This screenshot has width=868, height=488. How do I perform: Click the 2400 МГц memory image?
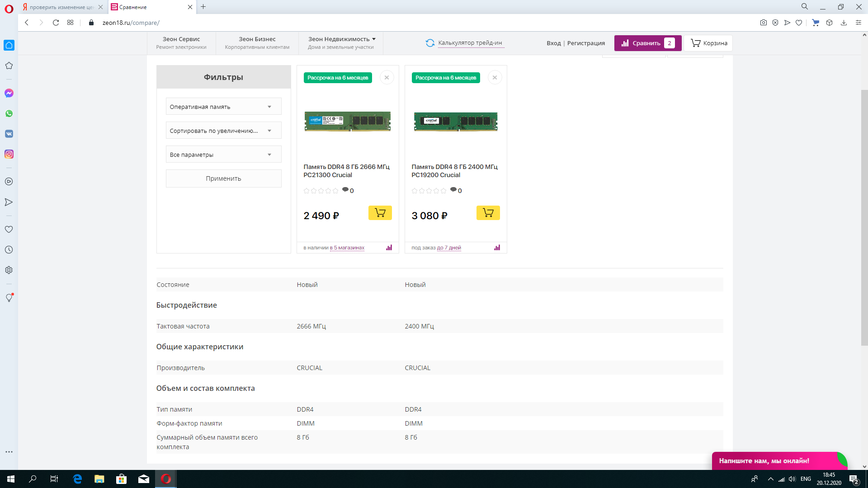[456, 121]
